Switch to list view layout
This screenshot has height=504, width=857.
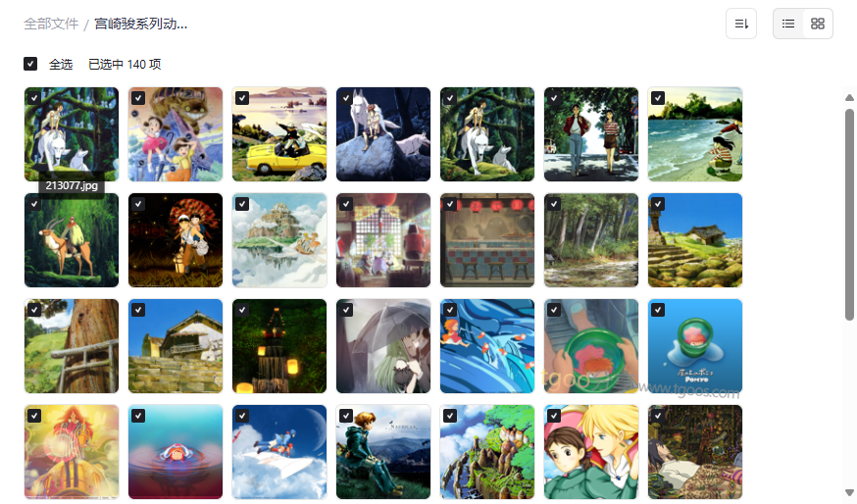coord(788,24)
